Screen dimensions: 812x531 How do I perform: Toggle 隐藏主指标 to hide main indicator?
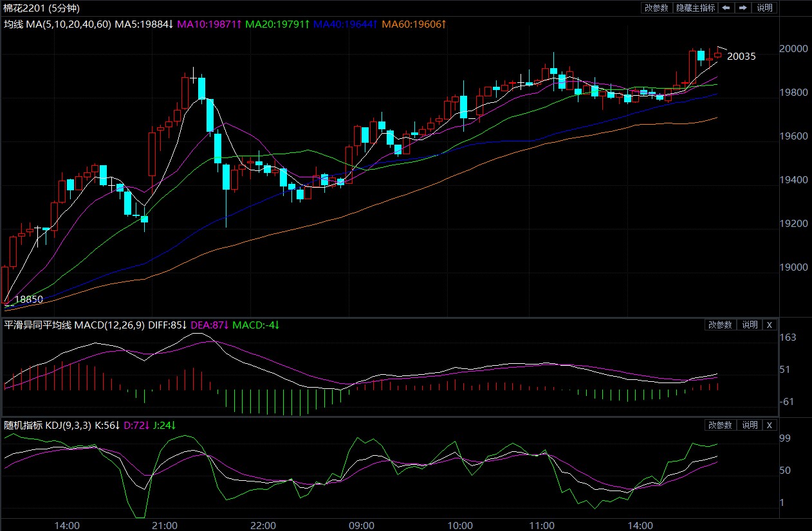click(695, 8)
